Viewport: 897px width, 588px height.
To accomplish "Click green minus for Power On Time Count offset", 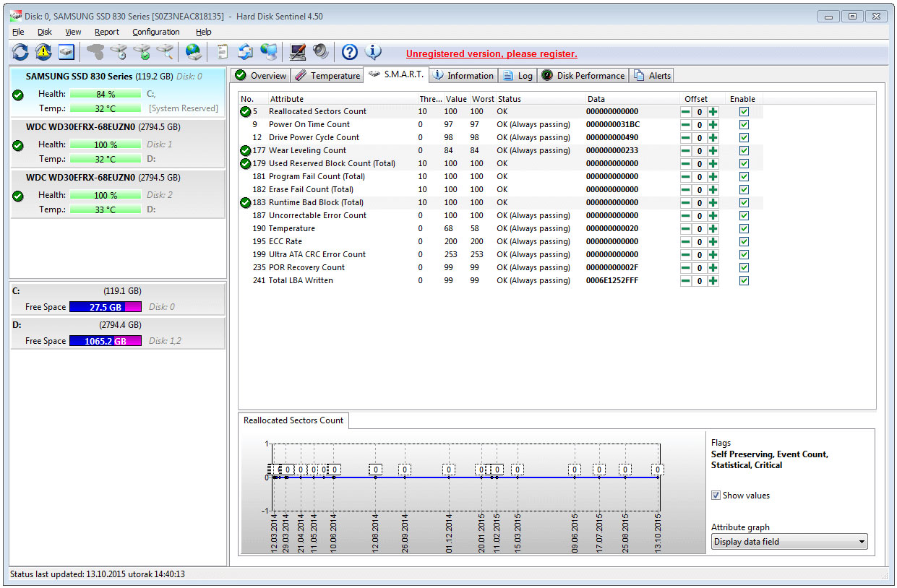I will point(685,125).
